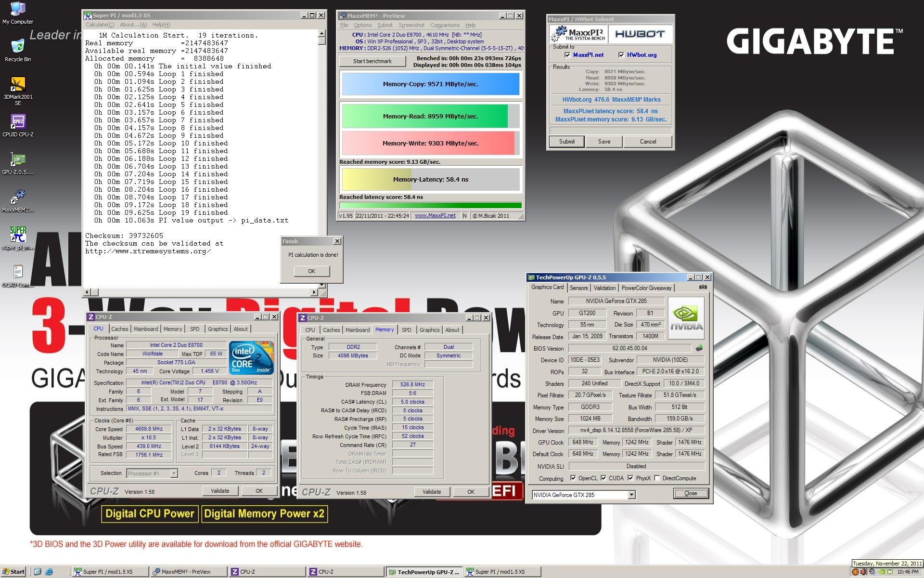
Task: Open GPU selection dropdown GeForce GTX 285
Action: coord(583,495)
